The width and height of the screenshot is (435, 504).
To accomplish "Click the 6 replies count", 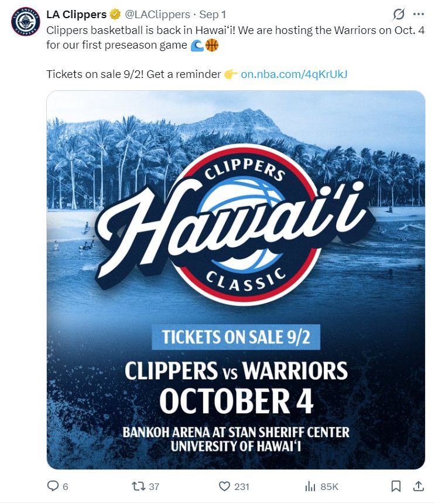I will (x=66, y=486).
